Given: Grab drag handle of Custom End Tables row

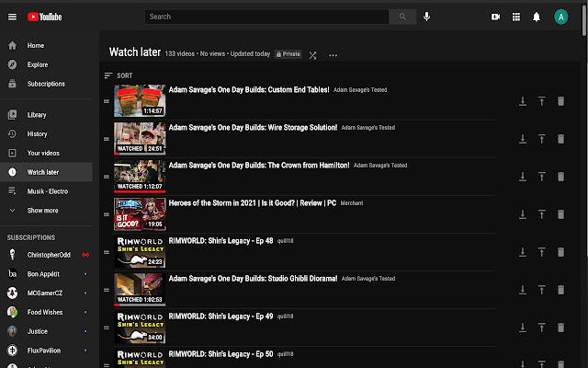Looking at the screenshot, I should coord(107,101).
